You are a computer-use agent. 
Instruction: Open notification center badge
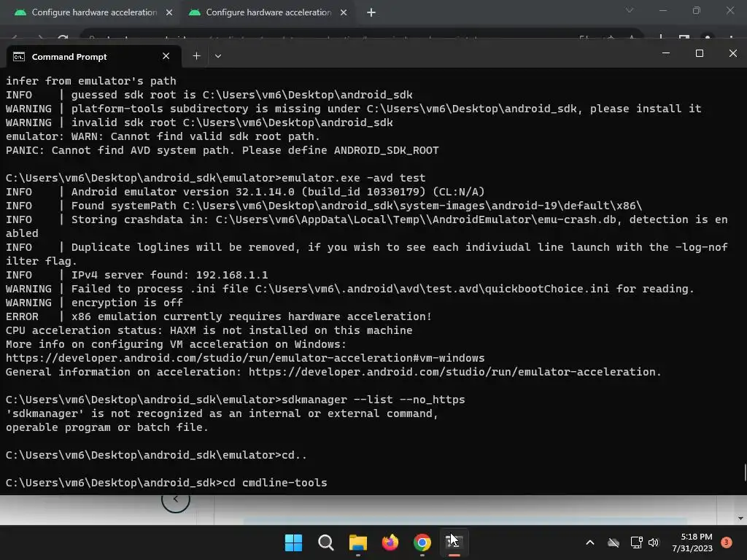(727, 542)
